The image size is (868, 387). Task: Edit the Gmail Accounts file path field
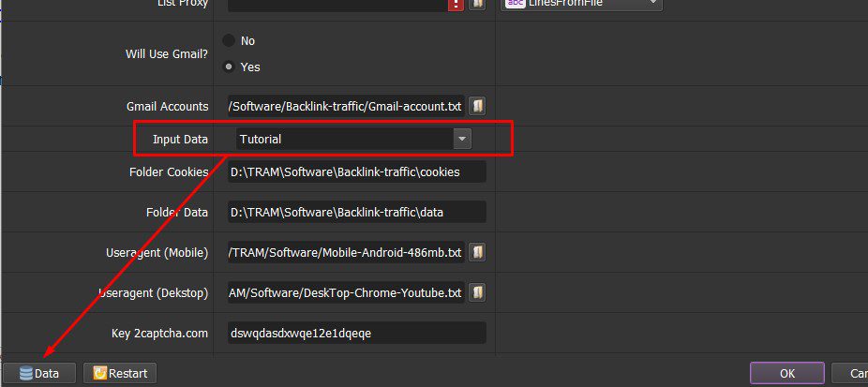point(346,106)
